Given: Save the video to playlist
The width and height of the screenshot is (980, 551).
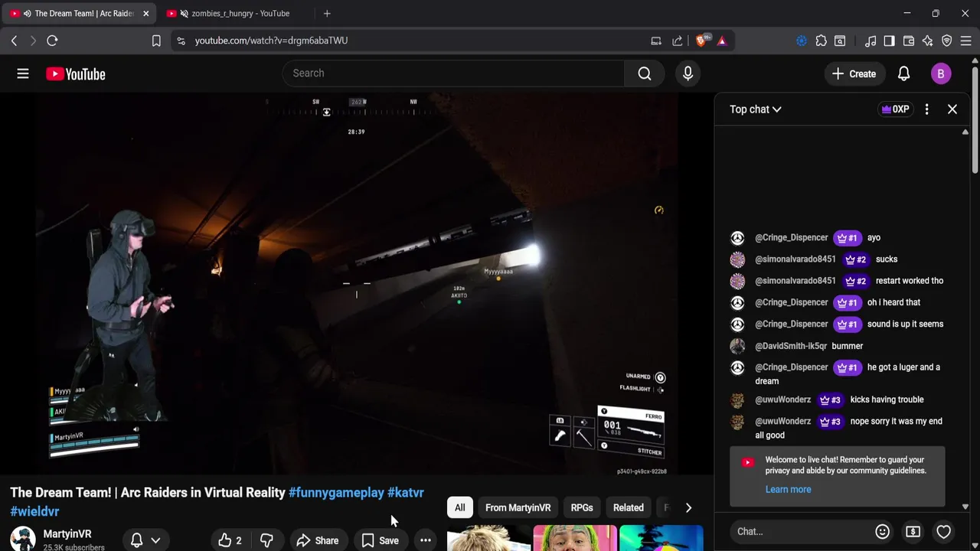Looking at the screenshot, I should click(x=381, y=541).
